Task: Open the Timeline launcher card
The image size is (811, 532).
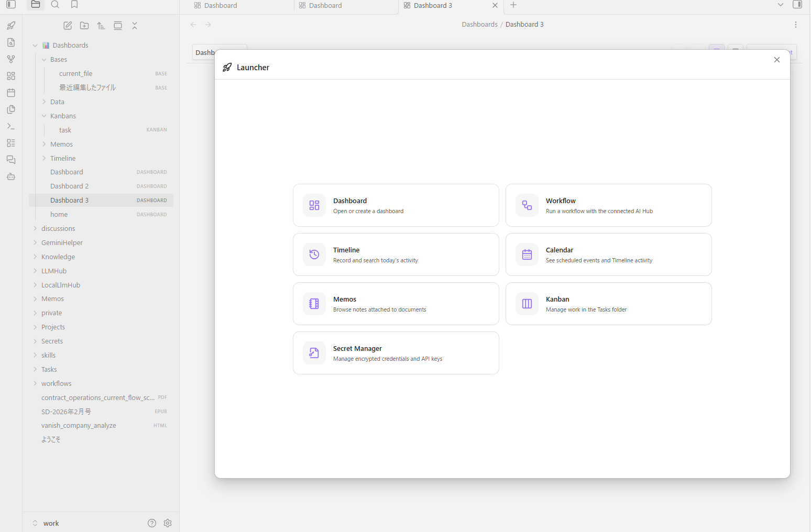Action: (x=396, y=254)
